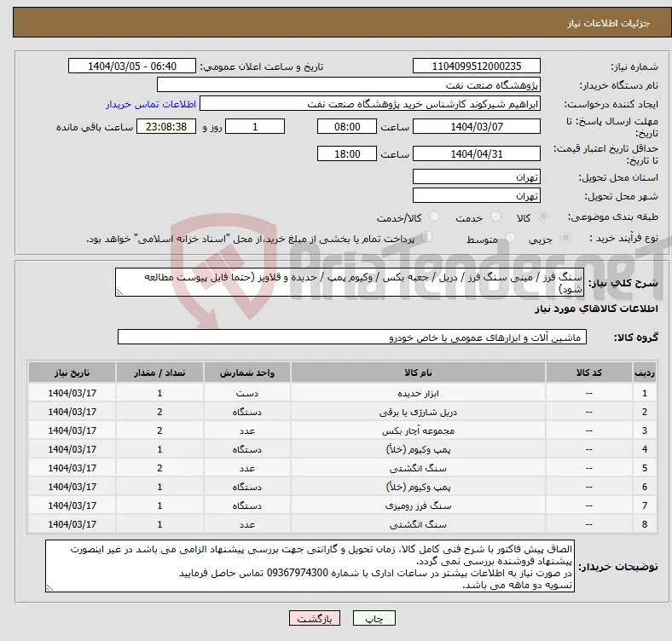
Task: Click quantity 2 in the دریل row
Action: pos(159,413)
